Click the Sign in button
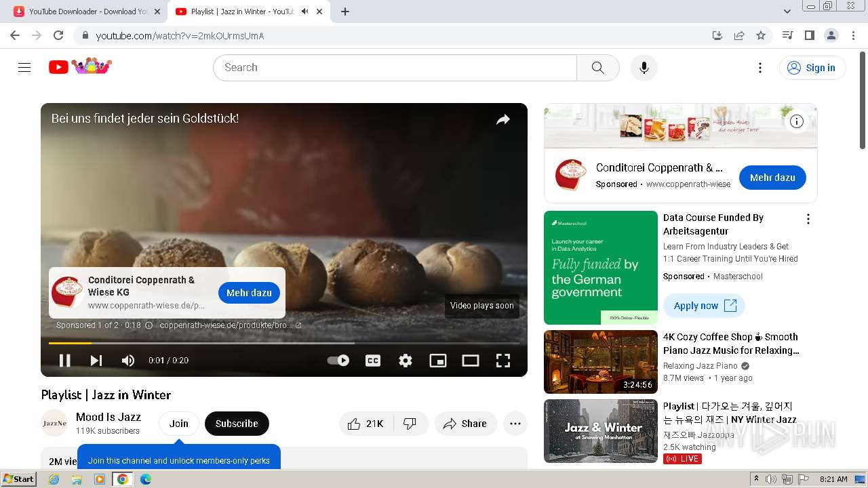868x488 pixels. (x=813, y=67)
